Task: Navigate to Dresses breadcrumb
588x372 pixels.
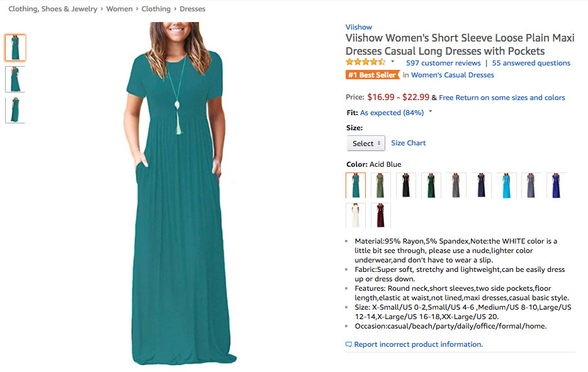Action: click(193, 9)
